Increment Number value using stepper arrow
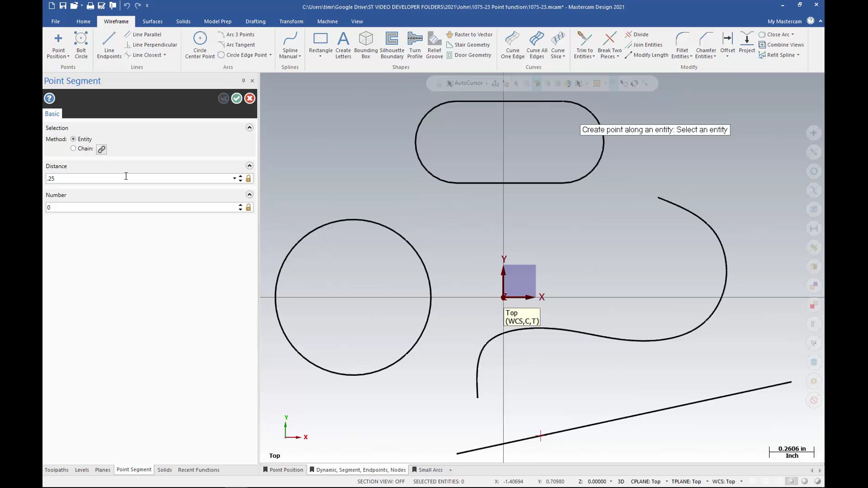 click(x=241, y=204)
